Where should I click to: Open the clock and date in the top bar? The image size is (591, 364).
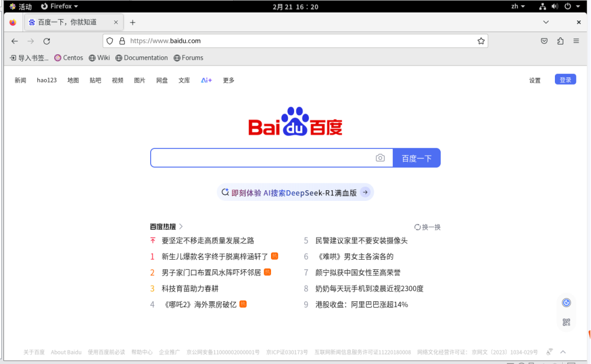tap(296, 6)
